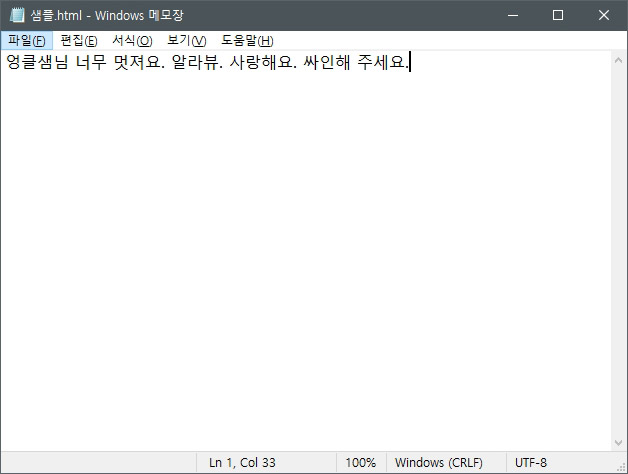Click the word 사랑해요 in the text

(x=261, y=62)
